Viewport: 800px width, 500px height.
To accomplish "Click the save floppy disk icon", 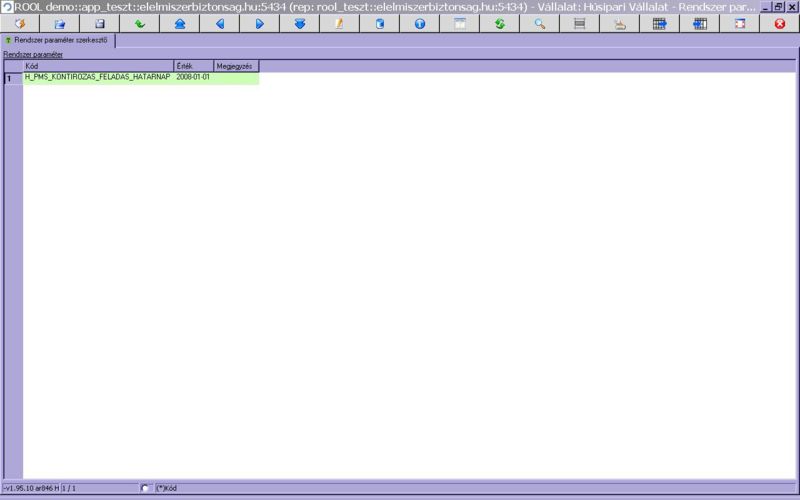I will pyautogui.click(x=100, y=23).
